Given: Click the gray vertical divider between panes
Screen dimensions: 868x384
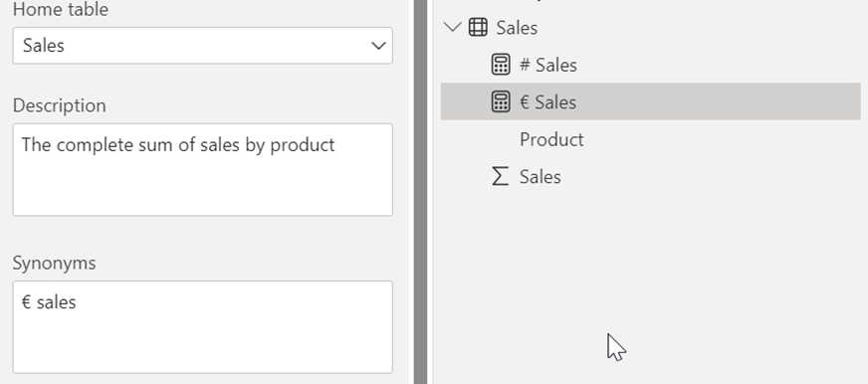Looking at the screenshot, I should click(420, 192).
